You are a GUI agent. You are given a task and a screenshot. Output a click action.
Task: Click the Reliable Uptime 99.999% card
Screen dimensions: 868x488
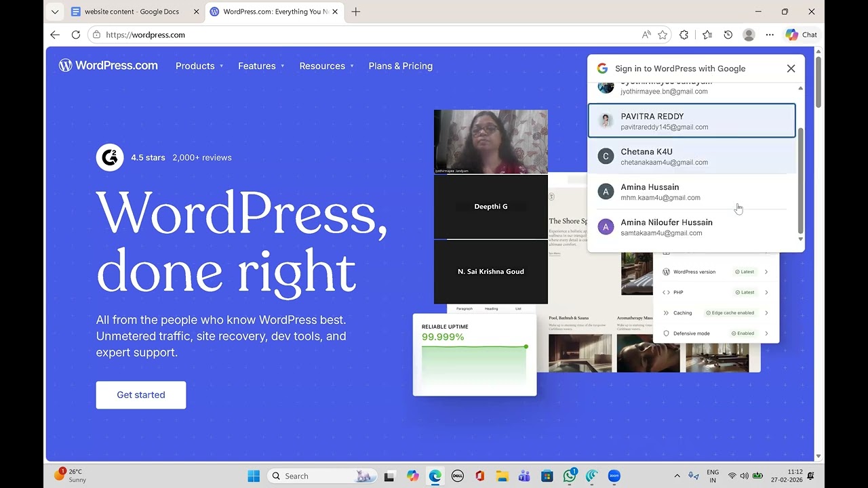(475, 354)
